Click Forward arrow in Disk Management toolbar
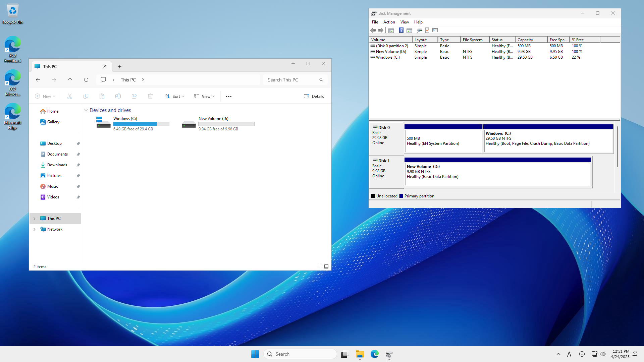644x362 pixels. pyautogui.click(x=381, y=31)
